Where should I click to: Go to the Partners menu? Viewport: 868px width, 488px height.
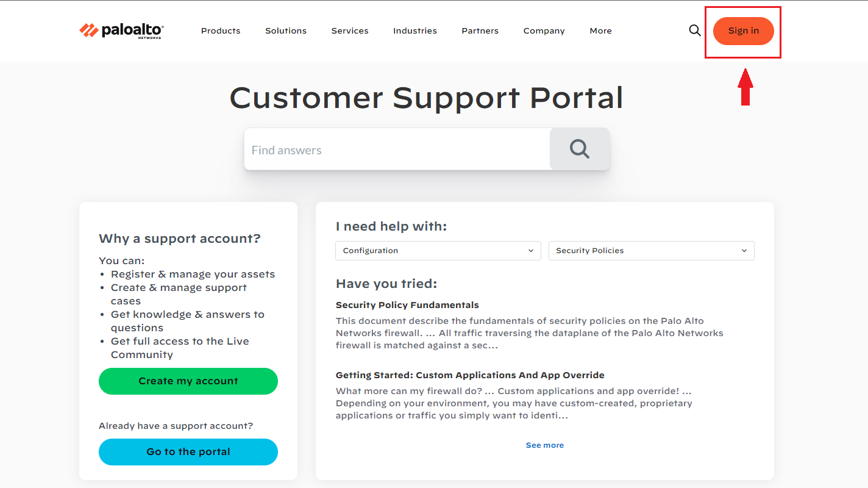pos(480,30)
